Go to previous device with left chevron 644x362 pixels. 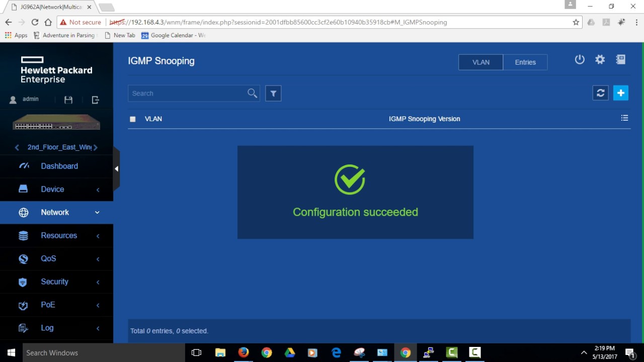[x=17, y=147]
